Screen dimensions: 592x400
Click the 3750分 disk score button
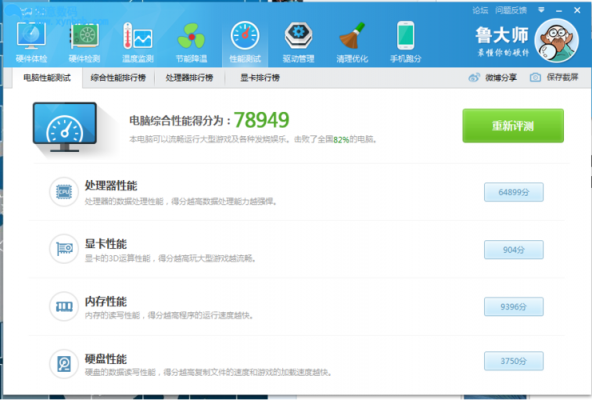pyautogui.click(x=514, y=361)
